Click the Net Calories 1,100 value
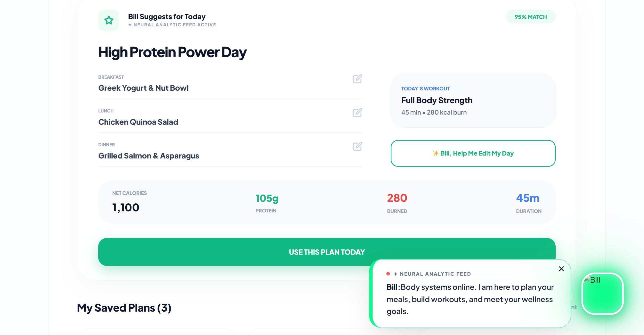Screen dimensions: 644x335 tap(126, 207)
